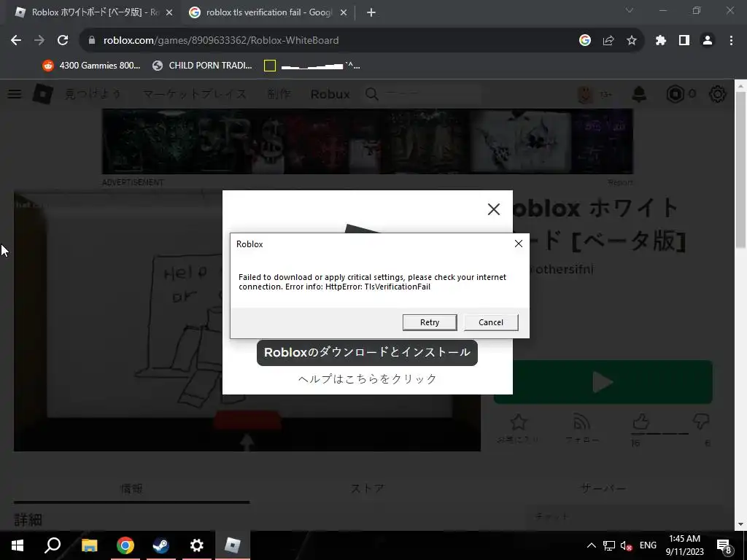The height and width of the screenshot is (560, 747).
Task: Click the Report link under the ad
Action: (620, 182)
